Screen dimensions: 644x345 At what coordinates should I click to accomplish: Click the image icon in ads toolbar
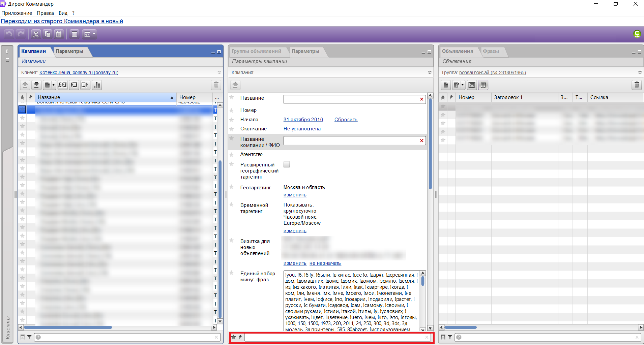472,85
